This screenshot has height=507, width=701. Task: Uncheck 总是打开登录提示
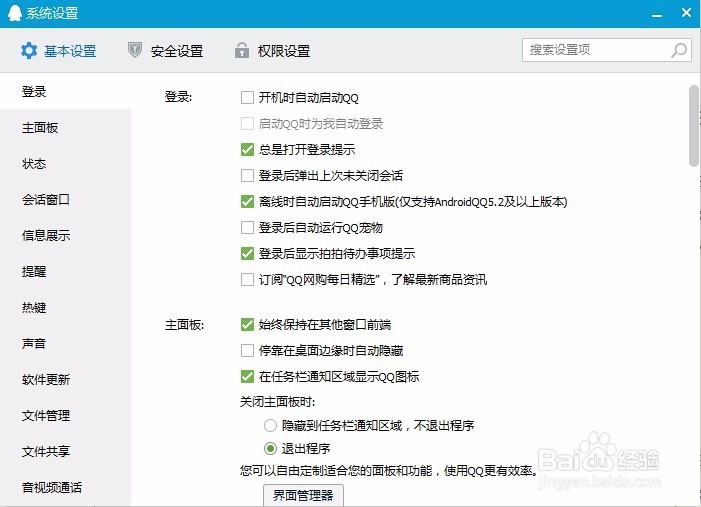coord(247,149)
